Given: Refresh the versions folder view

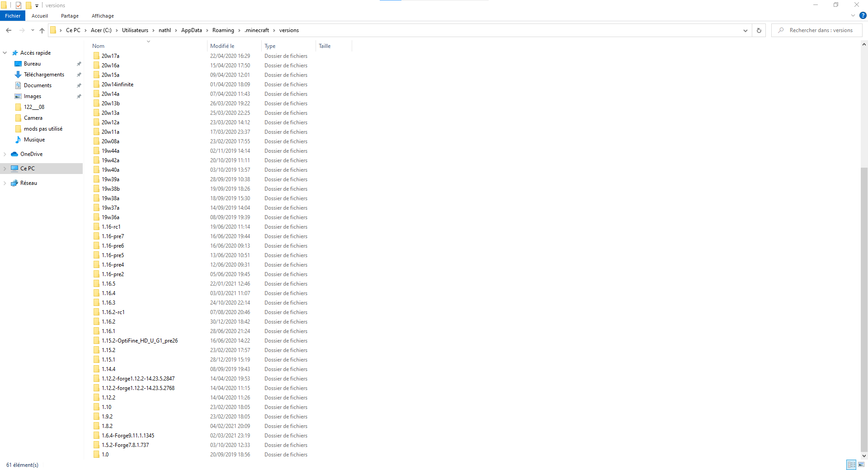Looking at the screenshot, I should [759, 30].
